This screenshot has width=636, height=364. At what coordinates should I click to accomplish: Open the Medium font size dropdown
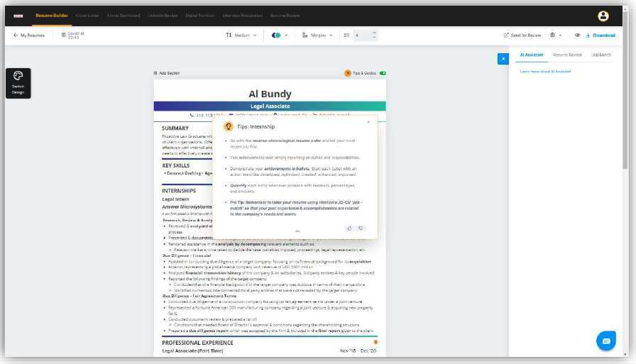click(241, 35)
